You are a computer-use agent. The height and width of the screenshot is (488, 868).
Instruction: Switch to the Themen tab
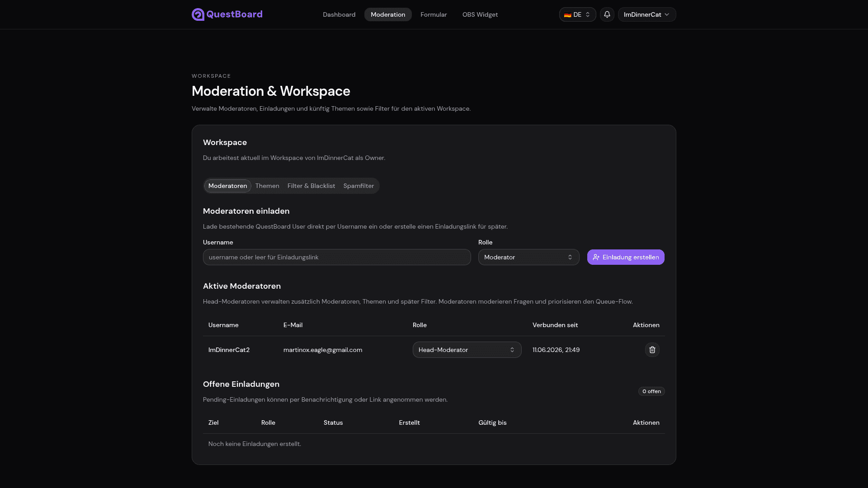pos(267,186)
